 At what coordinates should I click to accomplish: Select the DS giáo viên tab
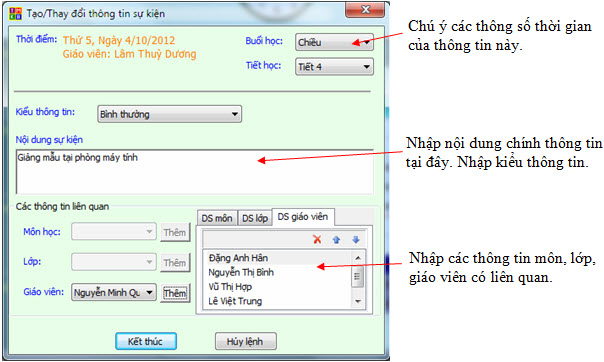(x=303, y=217)
